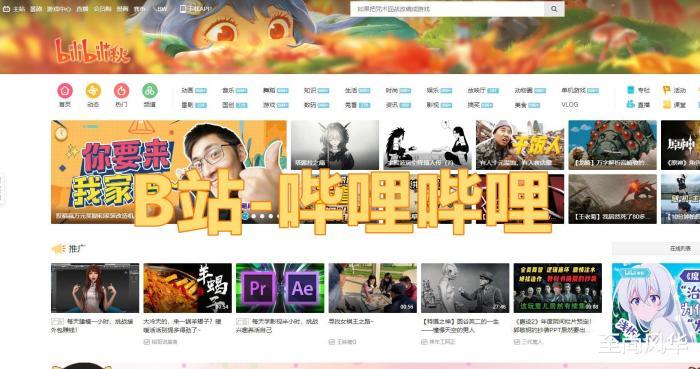Open the title 寻找女棋王之路~
This screenshot has width=700, height=369.
click(x=351, y=322)
